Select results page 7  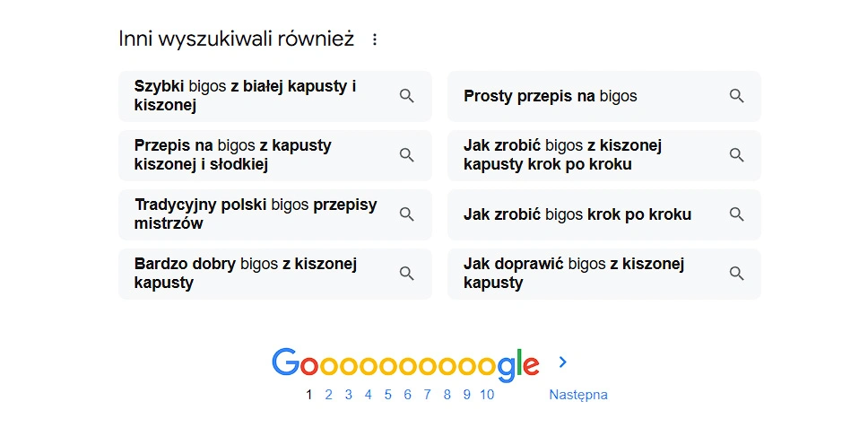[x=427, y=395]
